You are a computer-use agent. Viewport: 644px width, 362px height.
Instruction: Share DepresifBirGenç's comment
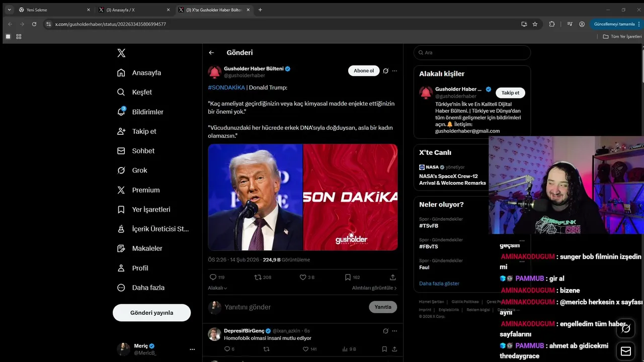pyautogui.click(x=394, y=349)
